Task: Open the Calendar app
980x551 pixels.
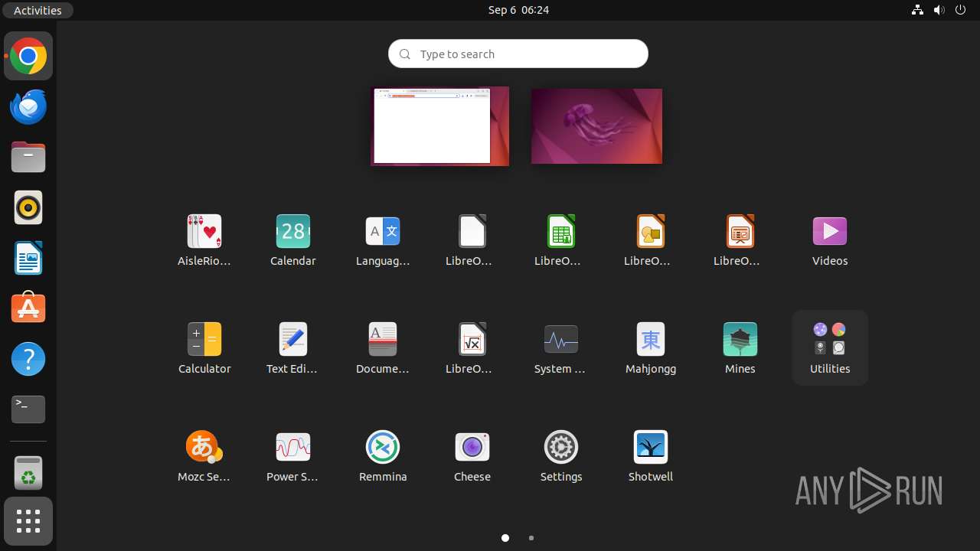Action: pyautogui.click(x=293, y=240)
